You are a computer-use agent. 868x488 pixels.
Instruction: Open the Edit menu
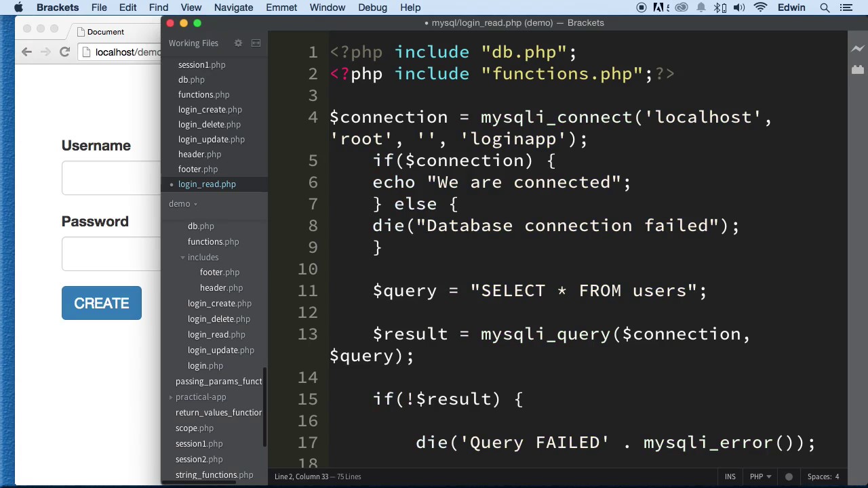127,7
